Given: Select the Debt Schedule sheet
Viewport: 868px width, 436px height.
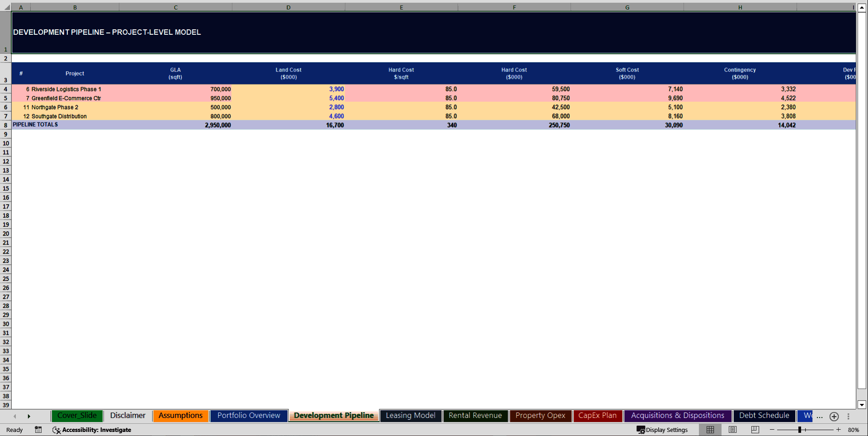Looking at the screenshot, I should (x=764, y=415).
